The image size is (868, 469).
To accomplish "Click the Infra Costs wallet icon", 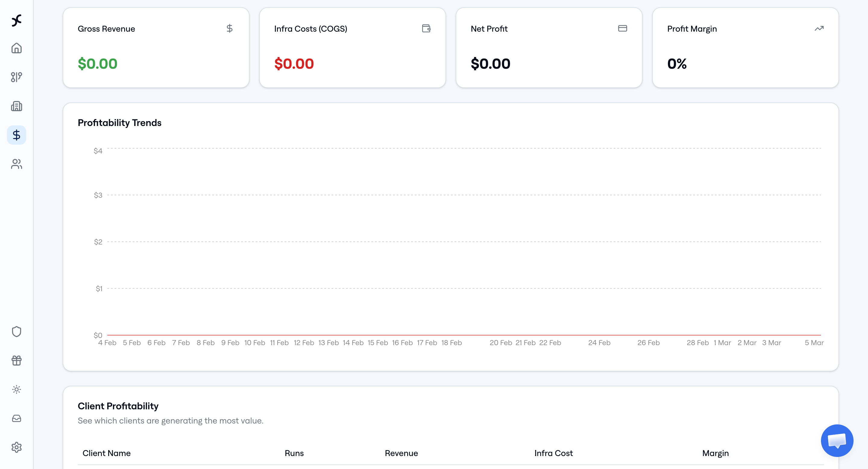I will [x=426, y=28].
